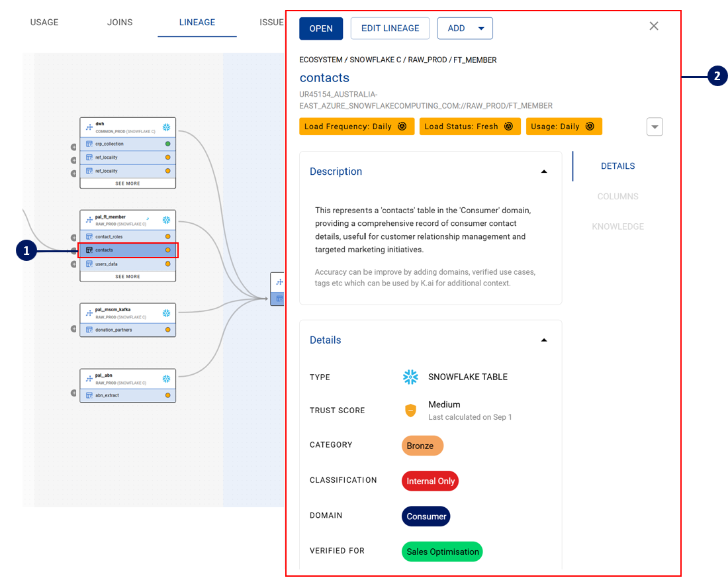Click SEE MORE under dwh node
This screenshot has width=728, height=584.
point(128,183)
